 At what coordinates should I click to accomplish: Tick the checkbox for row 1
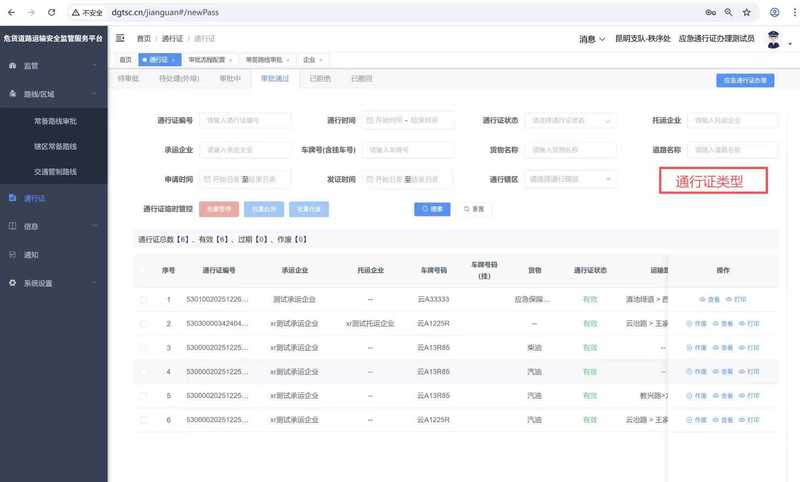click(143, 300)
